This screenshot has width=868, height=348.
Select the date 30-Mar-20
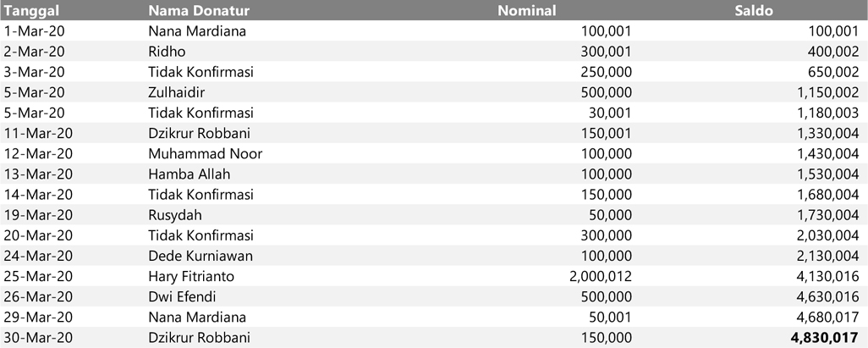click(39, 338)
